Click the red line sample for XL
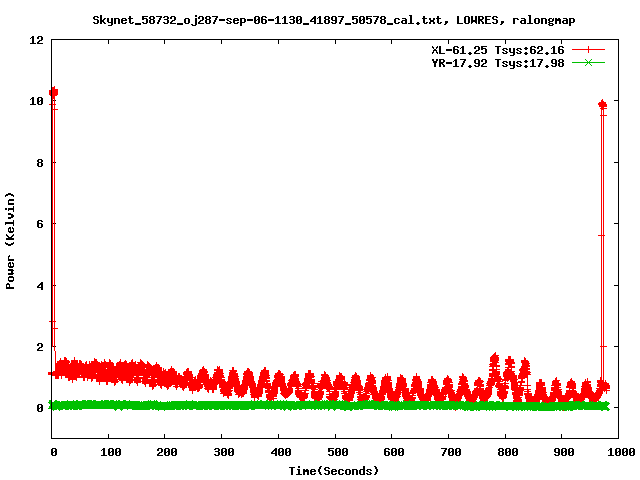Screen dimensions: 640x480 tap(588, 50)
